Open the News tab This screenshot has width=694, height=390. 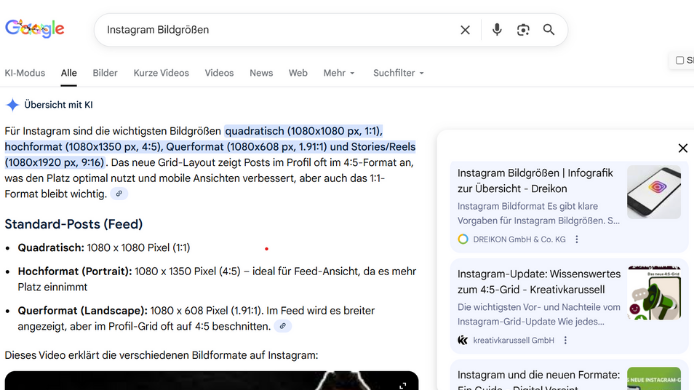[x=261, y=73]
